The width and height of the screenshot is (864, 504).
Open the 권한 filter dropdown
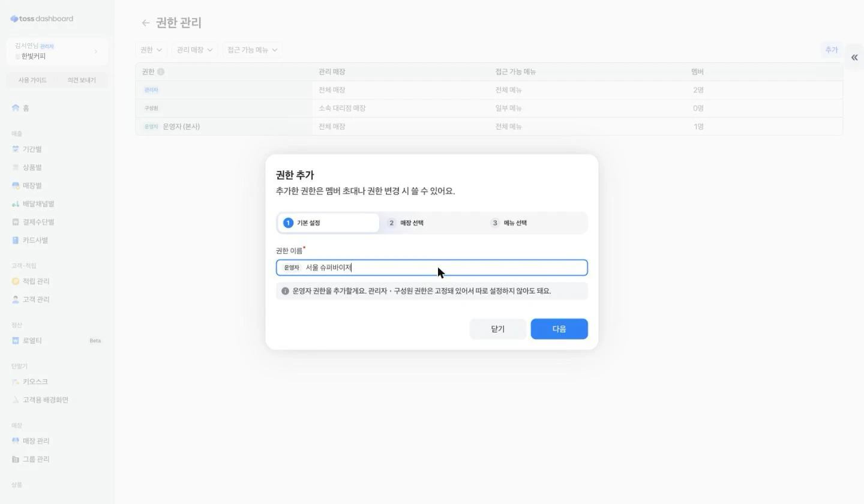(151, 50)
